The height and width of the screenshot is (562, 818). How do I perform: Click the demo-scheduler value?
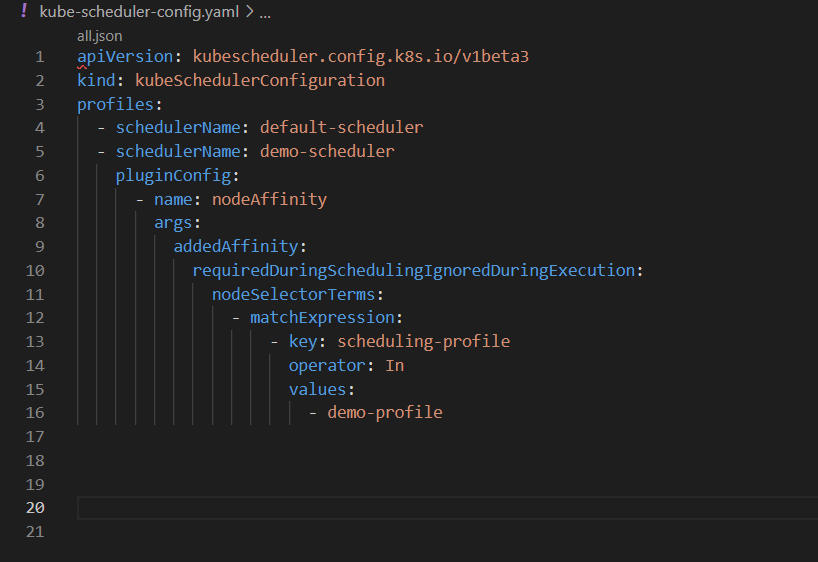pyautogui.click(x=327, y=151)
